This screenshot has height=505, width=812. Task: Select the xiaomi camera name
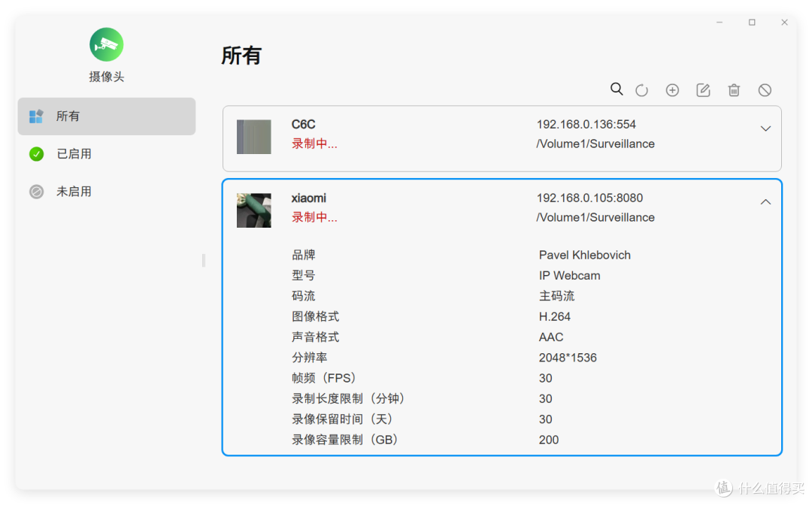coord(309,198)
